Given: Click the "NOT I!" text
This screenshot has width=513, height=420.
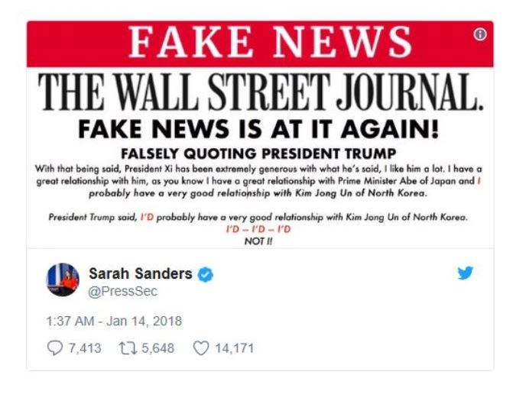Looking at the screenshot, I should click(259, 241).
